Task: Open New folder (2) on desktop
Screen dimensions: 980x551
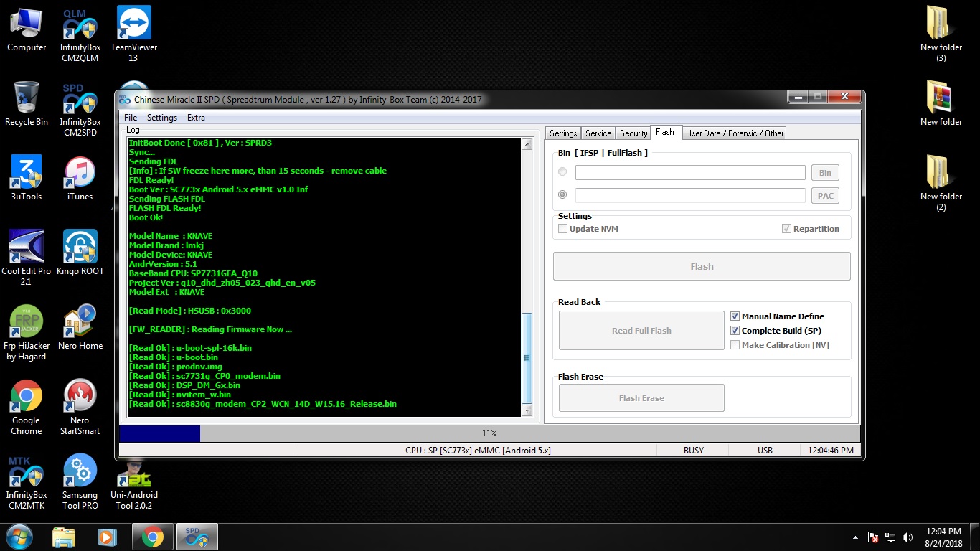Action: 941,184
